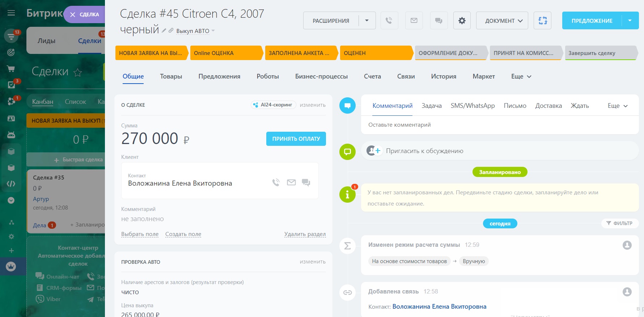Select the Задача tab in the timeline

click(432, 106)
